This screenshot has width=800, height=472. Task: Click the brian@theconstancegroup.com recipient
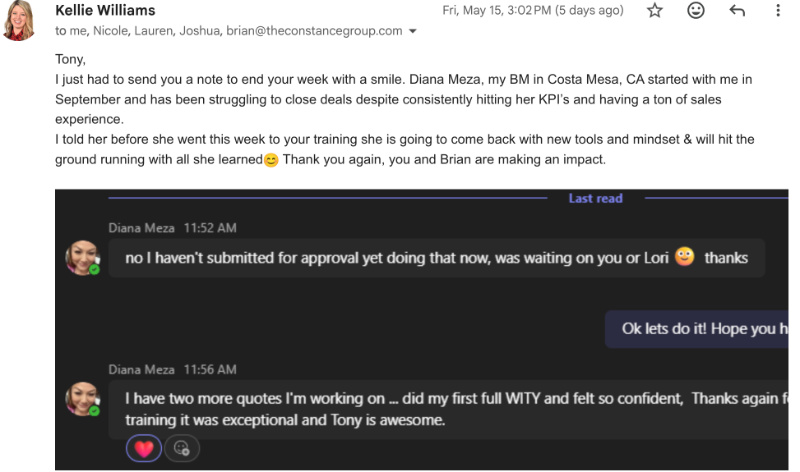point(314,31)
